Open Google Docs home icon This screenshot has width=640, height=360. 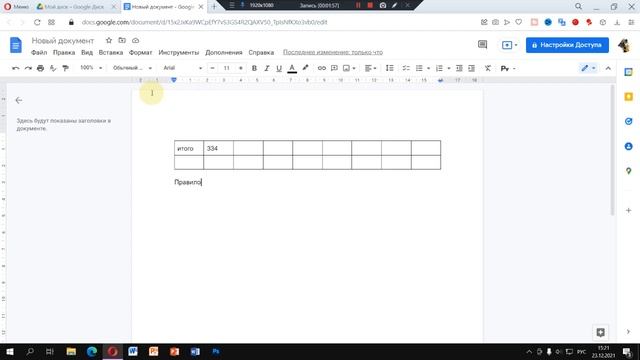pos(16,45)
